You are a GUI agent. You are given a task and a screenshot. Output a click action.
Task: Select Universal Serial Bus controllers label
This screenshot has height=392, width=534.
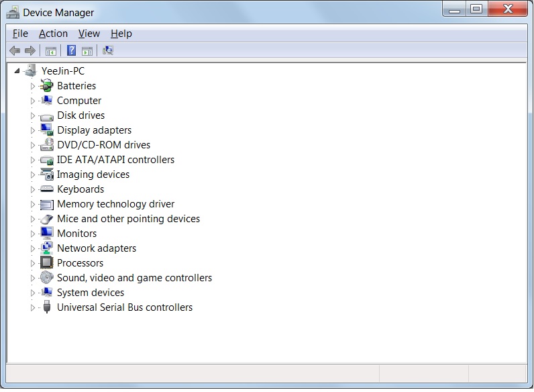click(125, 307)
